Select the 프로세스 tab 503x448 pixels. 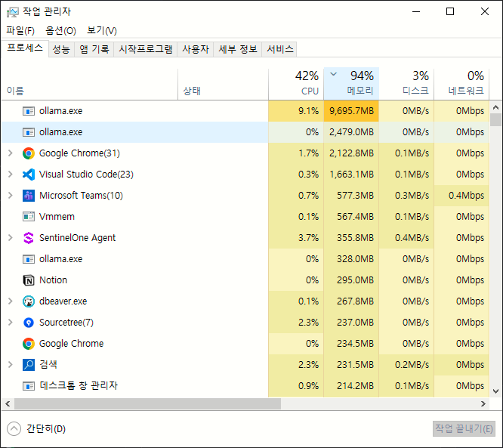click(x=25, y=48)
